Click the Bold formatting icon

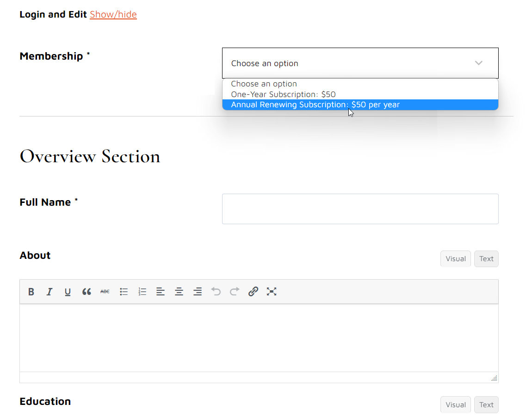point(31,292)
